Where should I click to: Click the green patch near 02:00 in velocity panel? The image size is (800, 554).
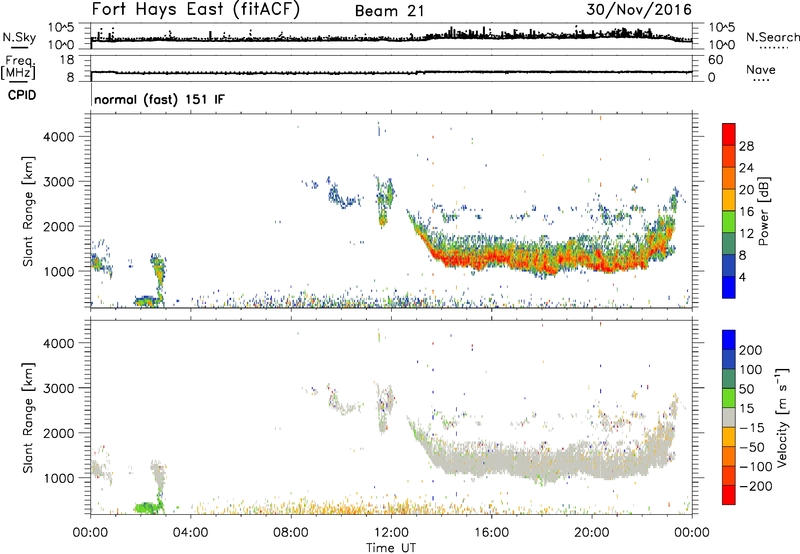point(148,508)
